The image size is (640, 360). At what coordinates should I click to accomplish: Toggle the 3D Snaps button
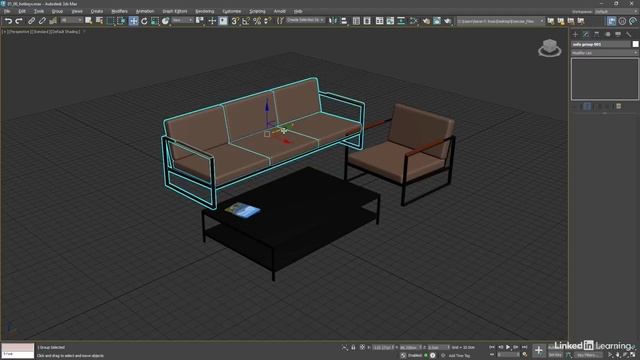point(235,21)
